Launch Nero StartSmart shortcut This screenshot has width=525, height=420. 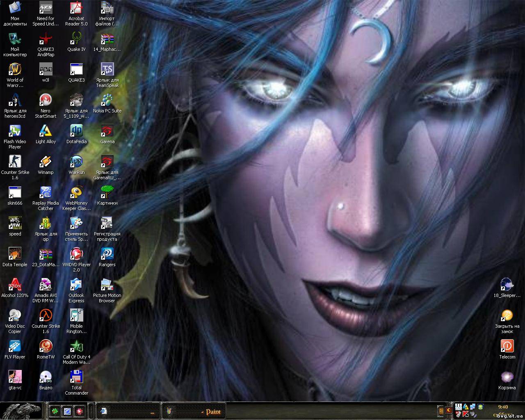46,100
